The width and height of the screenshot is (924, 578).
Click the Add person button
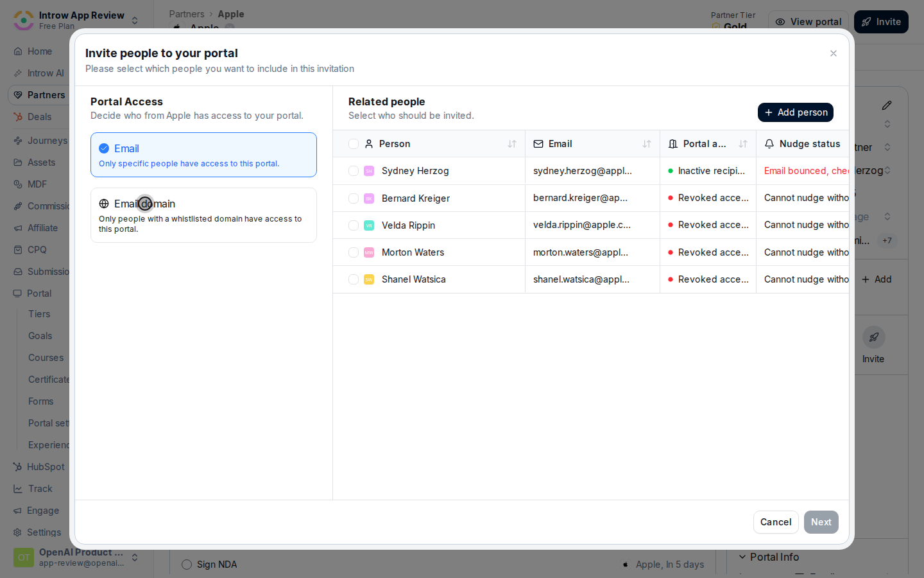click(x=796, y=112)
